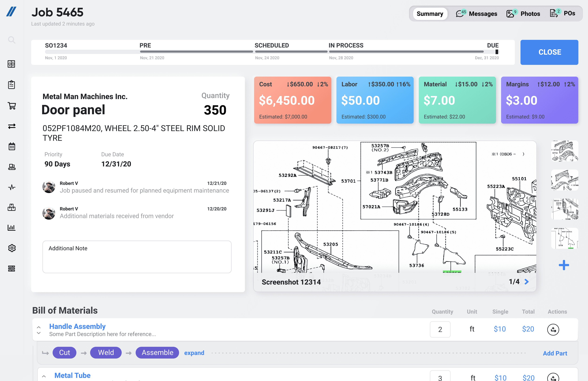This screenshot has width=588, height=381.
Task: Click the DUE marker on timeline
Action: 497,52
